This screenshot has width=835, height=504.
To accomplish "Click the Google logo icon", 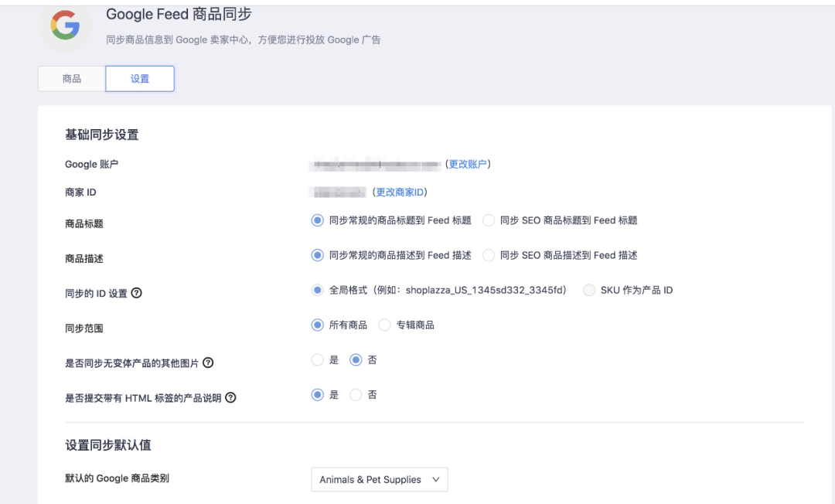I will (65, 25).
